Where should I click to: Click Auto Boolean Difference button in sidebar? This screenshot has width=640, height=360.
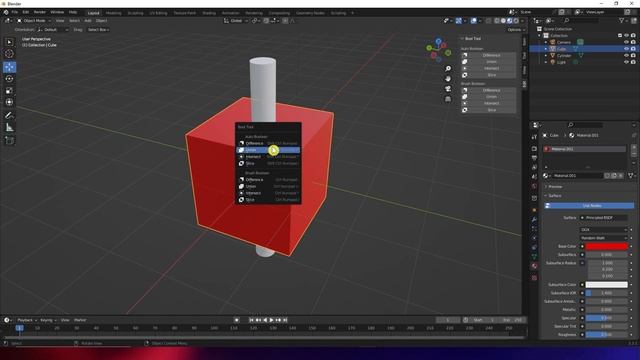488,55
